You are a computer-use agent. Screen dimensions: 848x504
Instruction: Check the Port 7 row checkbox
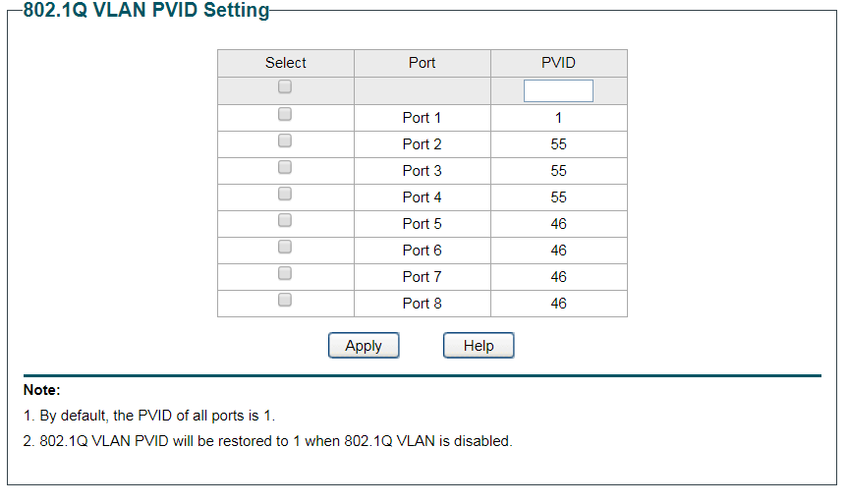pyautogui.click(x=285, y=273)
